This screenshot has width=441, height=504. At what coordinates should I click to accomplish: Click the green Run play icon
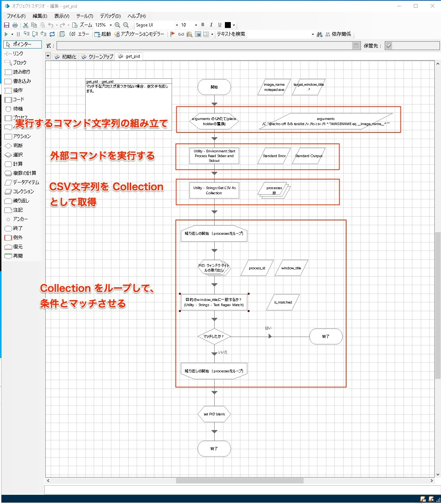(x=6, y=34)
